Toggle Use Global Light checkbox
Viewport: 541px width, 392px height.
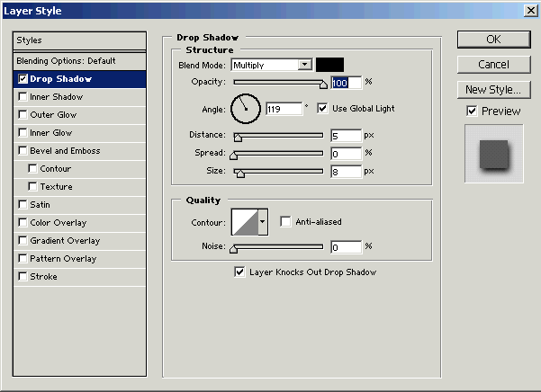click(x=322, y=109)
